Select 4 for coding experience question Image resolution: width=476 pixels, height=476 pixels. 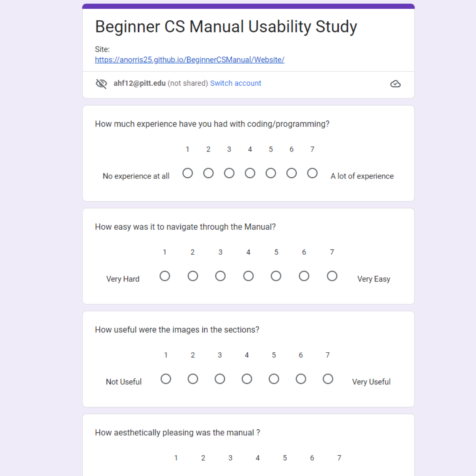point(250,173)
